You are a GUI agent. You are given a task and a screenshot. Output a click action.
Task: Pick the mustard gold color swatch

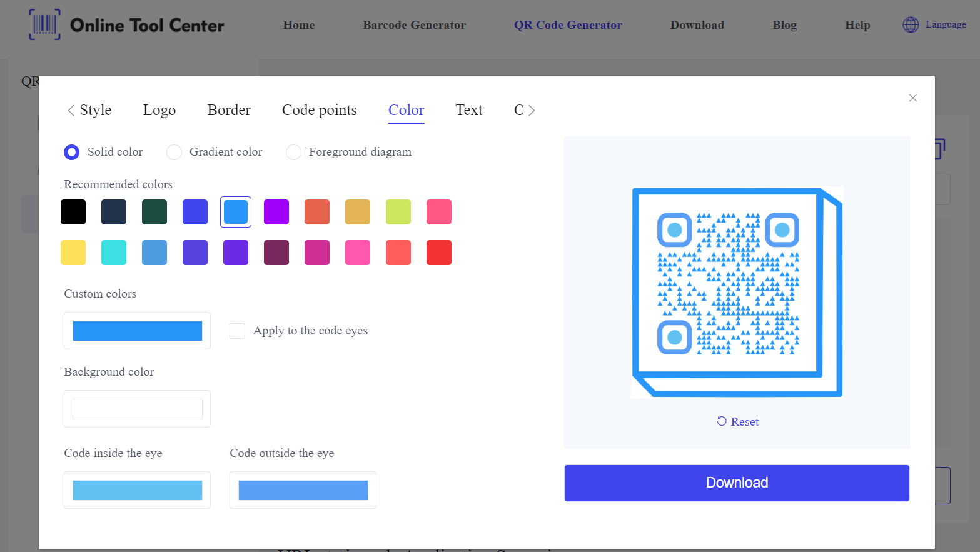coord(358,212)
